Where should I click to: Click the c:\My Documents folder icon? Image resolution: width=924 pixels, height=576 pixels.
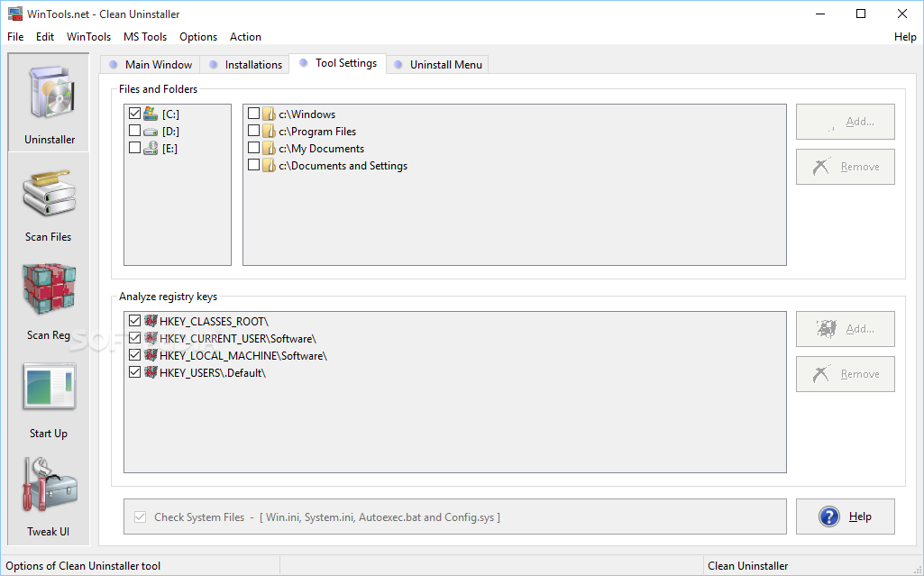tap(270, 148)
